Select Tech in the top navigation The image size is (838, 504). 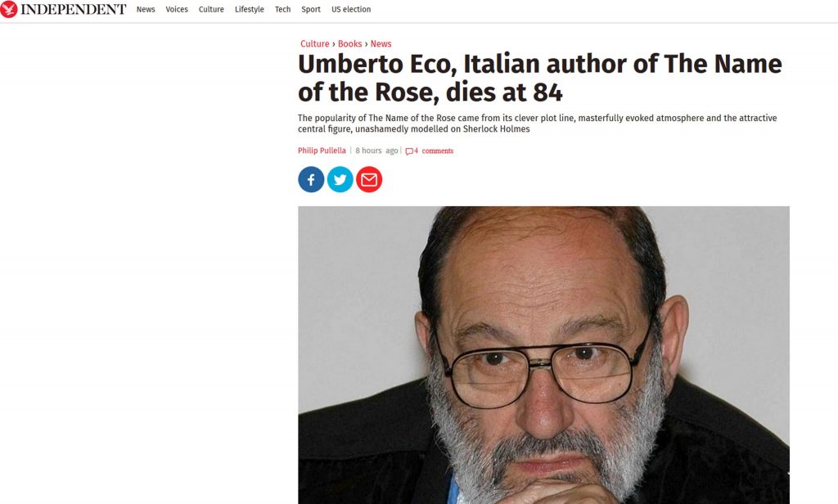coord(282,9)
